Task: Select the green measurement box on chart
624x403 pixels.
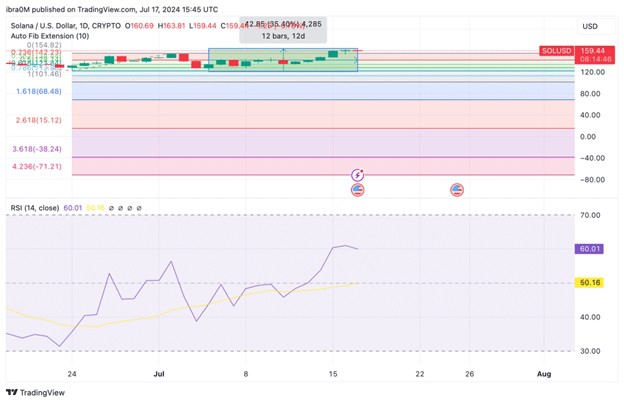Action: pos(283,60)
